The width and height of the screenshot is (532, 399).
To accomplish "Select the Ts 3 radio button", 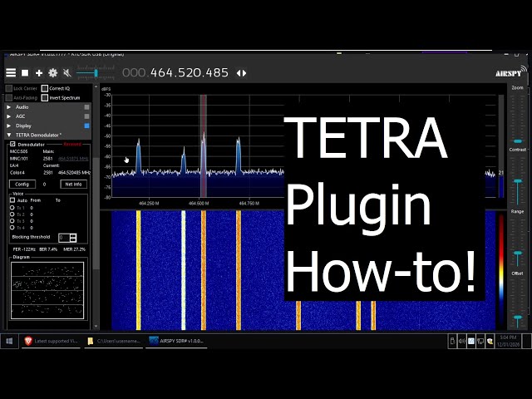I will tap(12, 221).
